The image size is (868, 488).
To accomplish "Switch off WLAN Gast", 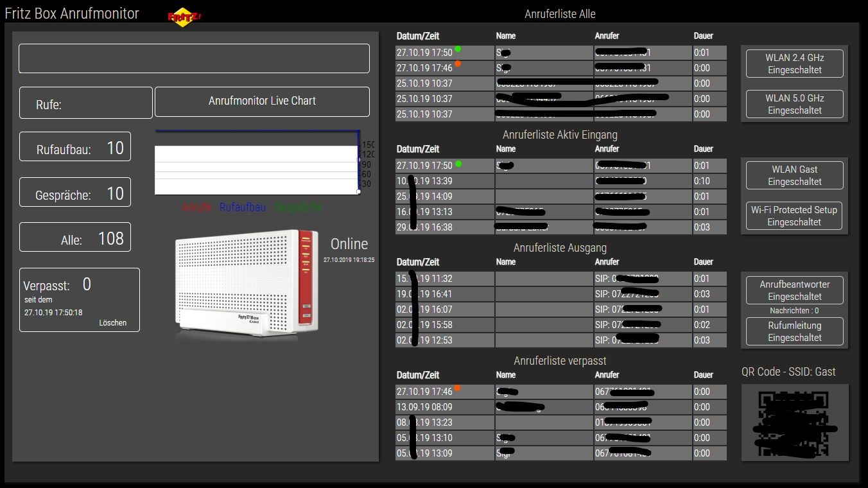I will (x=794, y=175).
